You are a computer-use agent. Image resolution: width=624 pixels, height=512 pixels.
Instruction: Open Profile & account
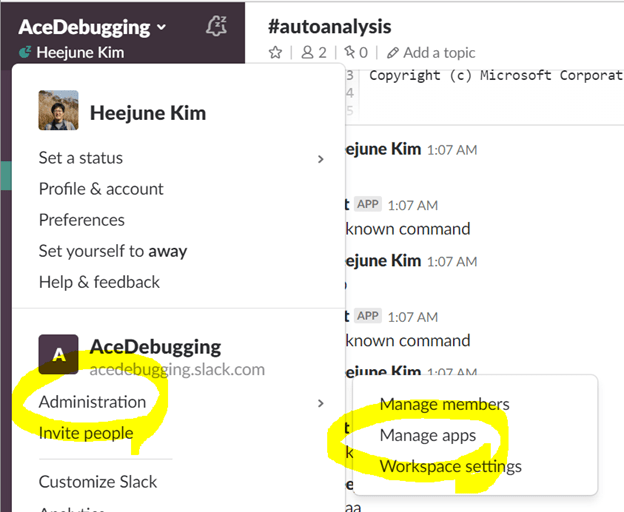101,189
